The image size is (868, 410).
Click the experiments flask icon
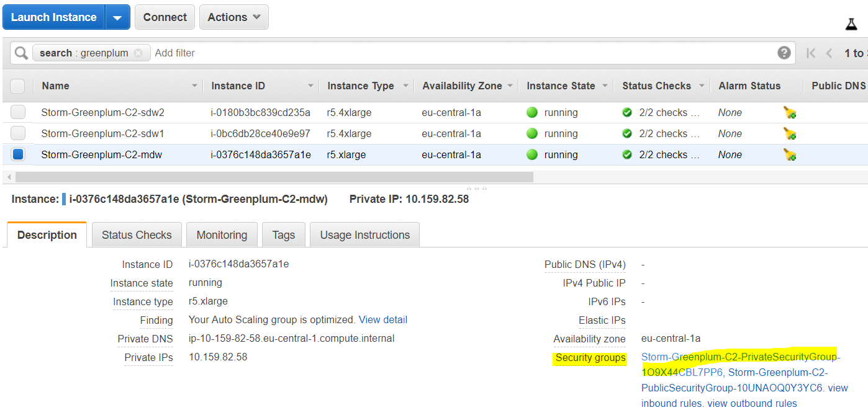(x=851, y=24)
